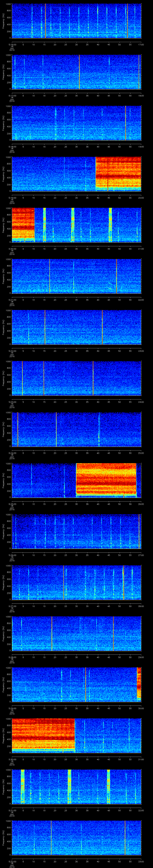The height and width of the screenshot is (868, 153).
Task: Click the 5:29:00 start time label
Action: [x=12, y=708]
